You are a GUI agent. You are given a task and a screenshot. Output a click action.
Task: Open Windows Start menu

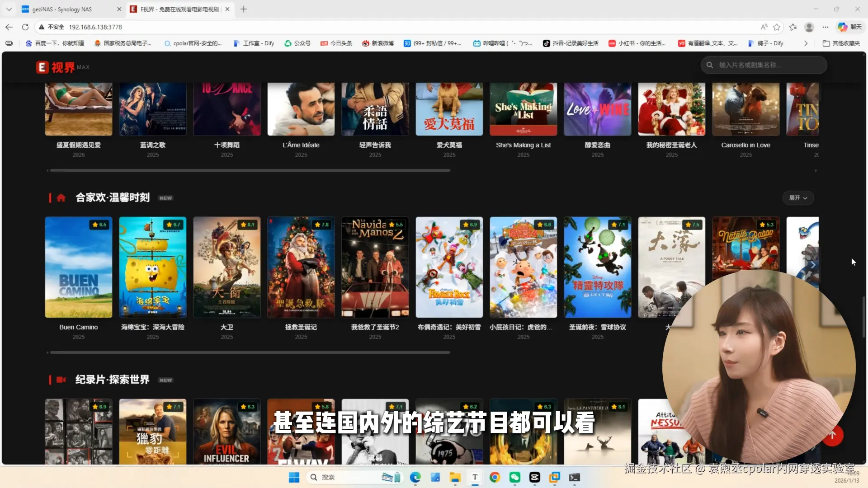point(294,477)
